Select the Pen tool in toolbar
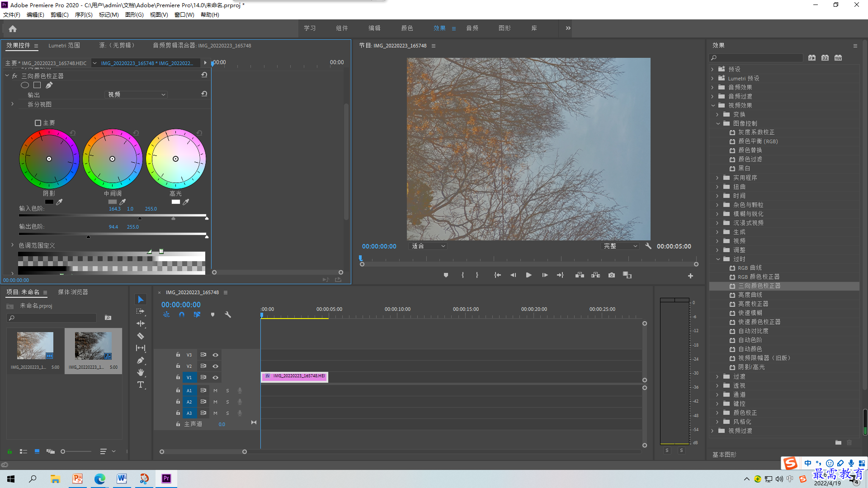This screenshot has height=488, width=868. pos(141,360)
